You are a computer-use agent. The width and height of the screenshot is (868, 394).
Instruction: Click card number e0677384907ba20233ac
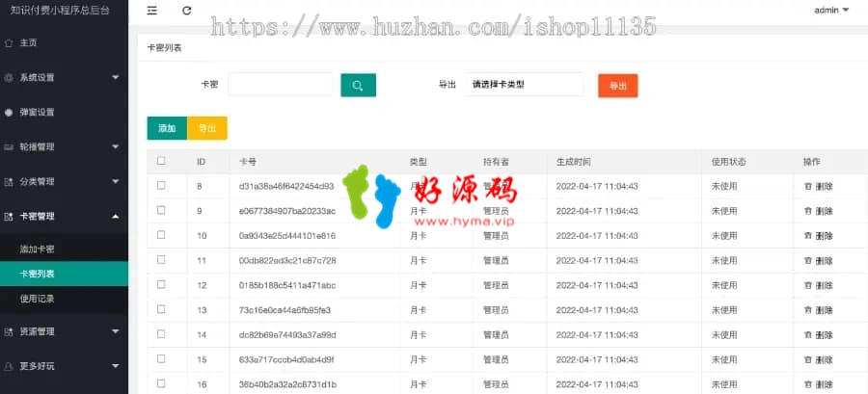[x=286, y=211]
